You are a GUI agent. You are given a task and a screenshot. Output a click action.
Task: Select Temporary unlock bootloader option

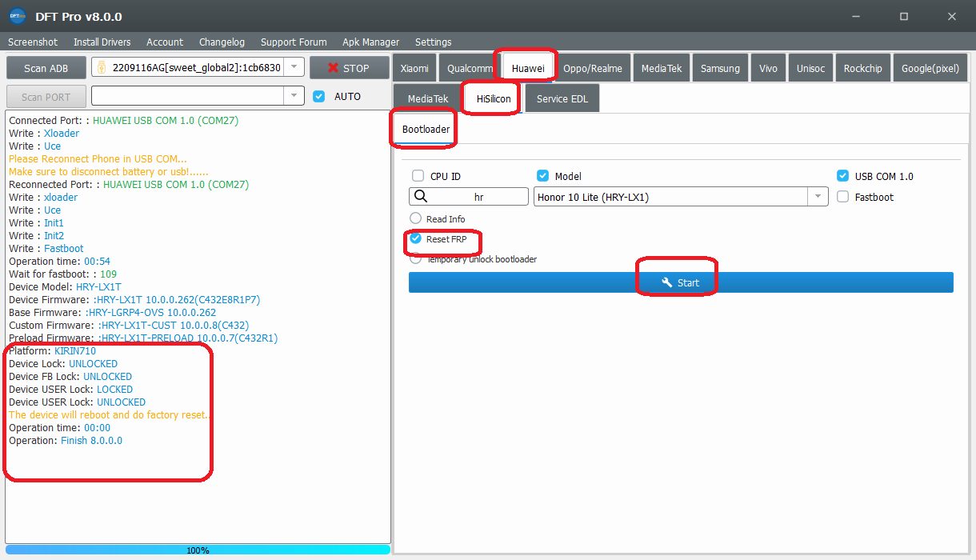point(415,258)
